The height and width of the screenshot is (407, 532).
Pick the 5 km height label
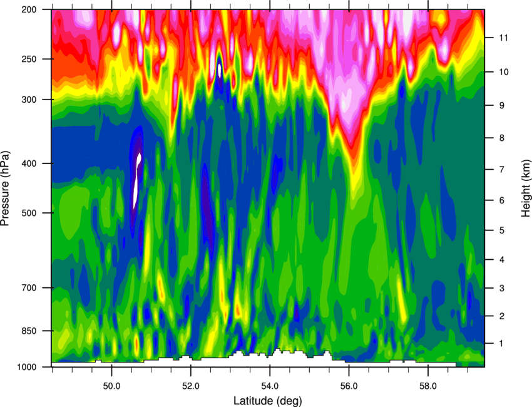coord(502,230)
